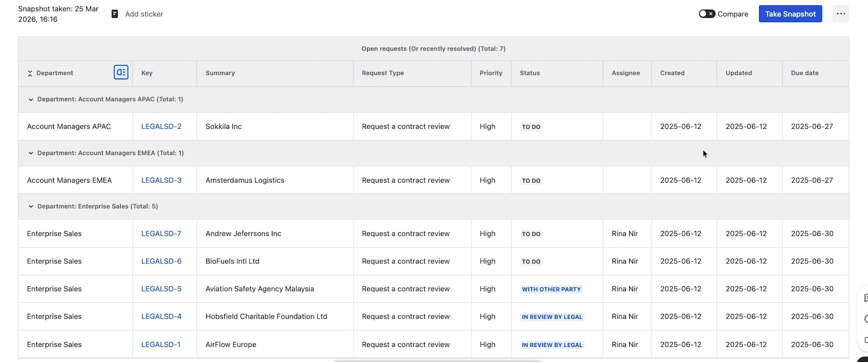Select the BioFuels Intl Ltd summary cell
The image size is (868, 362).
point(275,261)
